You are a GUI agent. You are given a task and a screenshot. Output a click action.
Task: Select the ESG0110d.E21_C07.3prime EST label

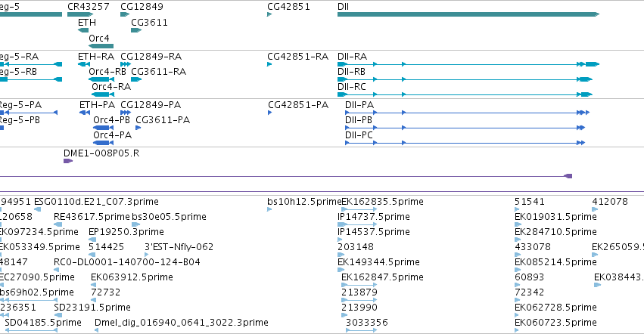point(96,202)
